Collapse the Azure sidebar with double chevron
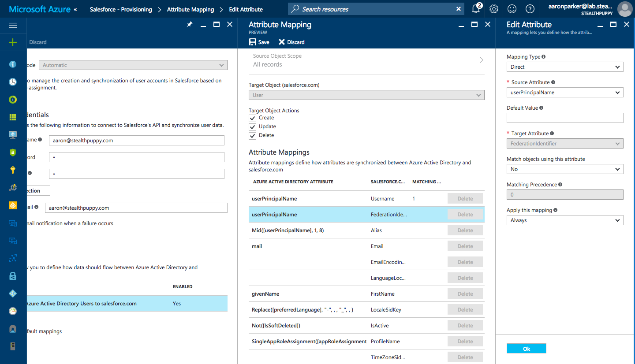 tap(75, 9)
